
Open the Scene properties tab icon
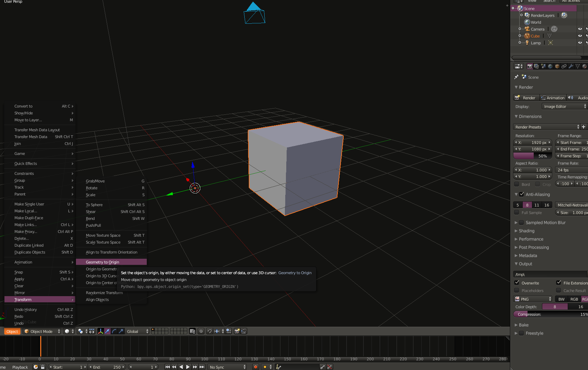[x=543, y=66]
